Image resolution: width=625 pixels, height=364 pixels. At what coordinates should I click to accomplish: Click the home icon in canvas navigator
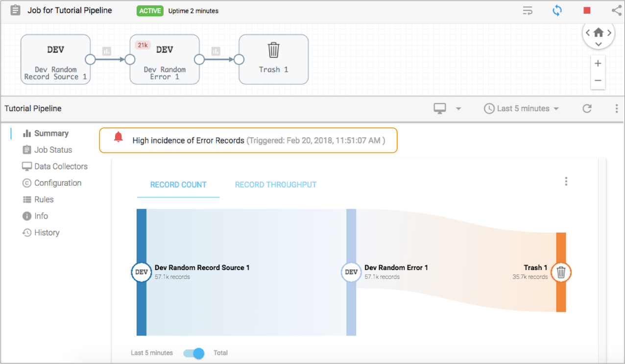598,33
